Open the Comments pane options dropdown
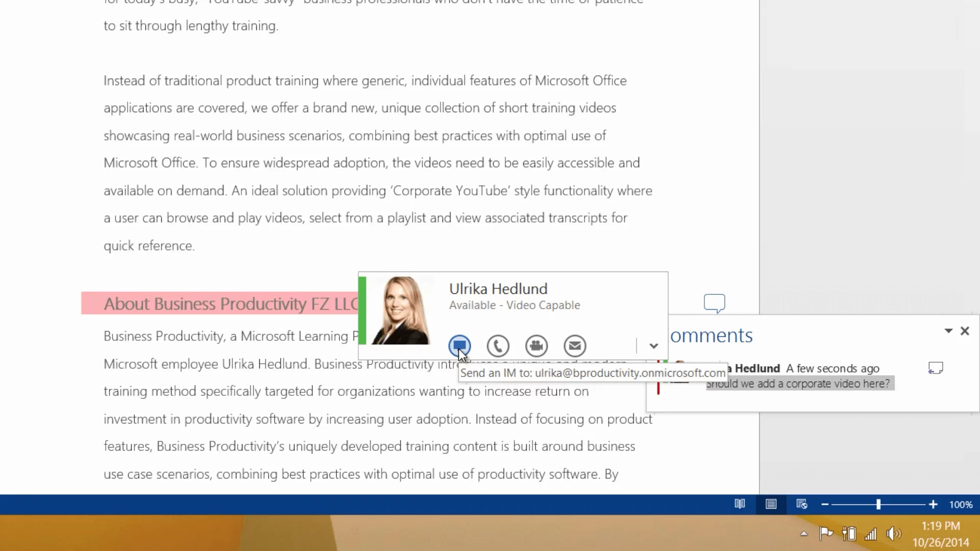 (x=948, y=331)
